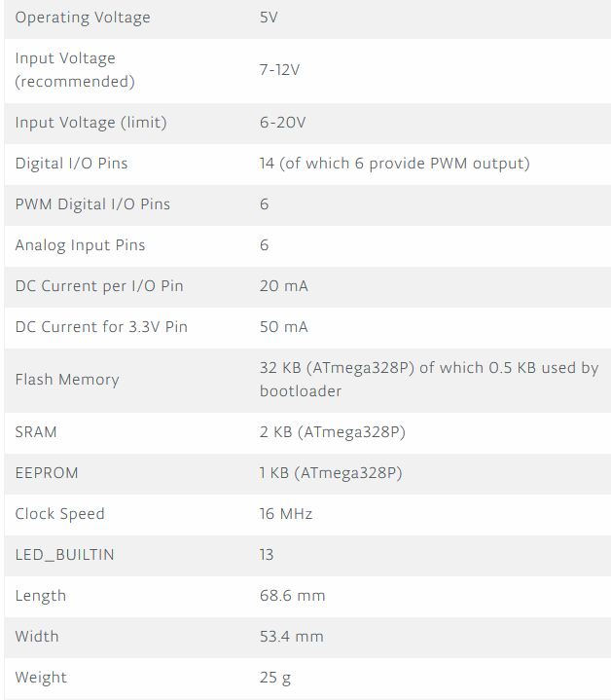This screenshot has width=611, height=700.
Task: Select the Analog Input Pins label
Action: click(x=80, y=245)
